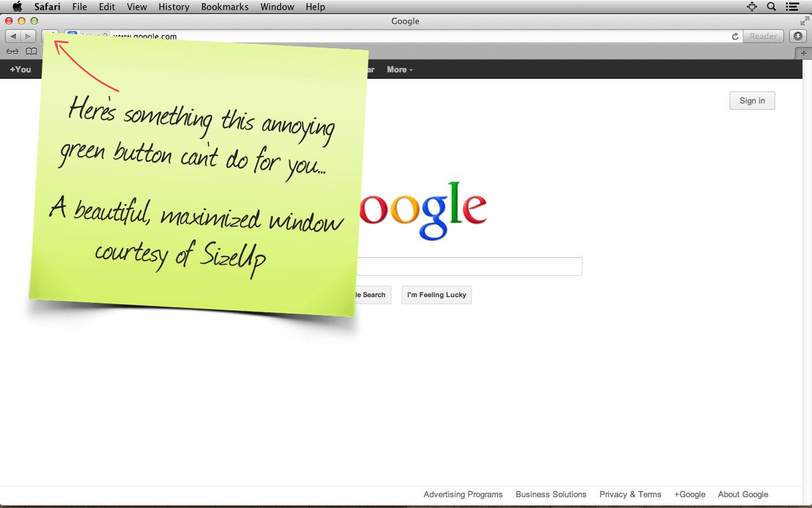
Task: Open the Apple menu
Action: (x=17, y=7)
